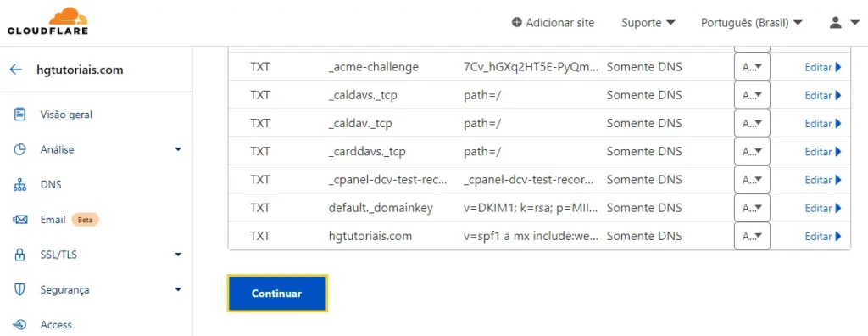
Task: Click the Continuar button
Action: point(277,294)
